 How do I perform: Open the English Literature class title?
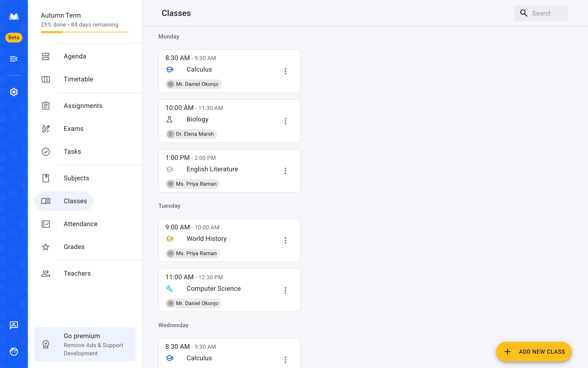212,169
